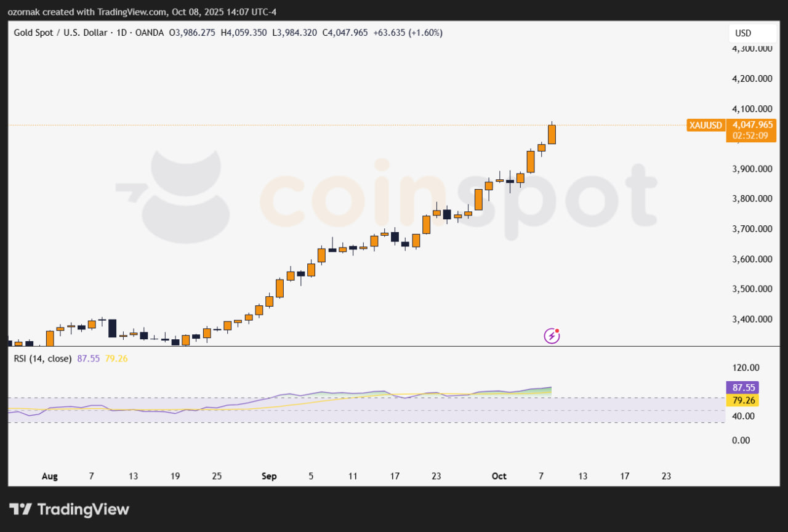Click the yellow 79.26 RSI axis label
Screen dimensions: 788x532
point(742,400)
